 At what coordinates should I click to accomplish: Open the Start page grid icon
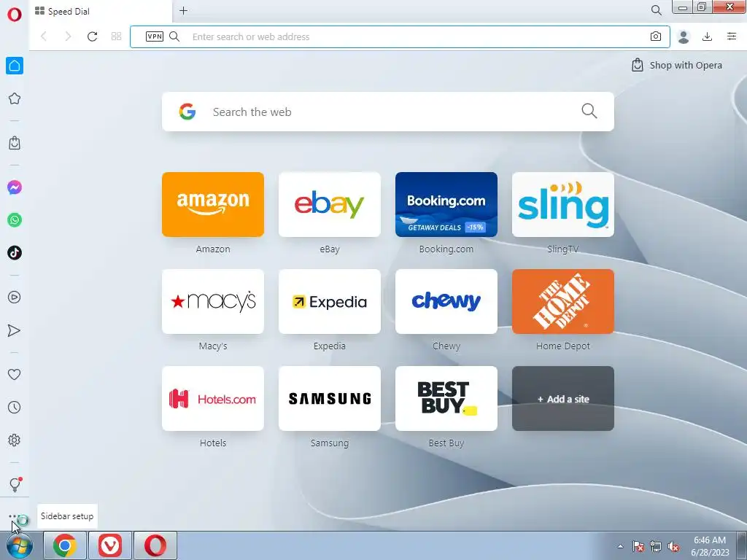(x=116, y=36)
